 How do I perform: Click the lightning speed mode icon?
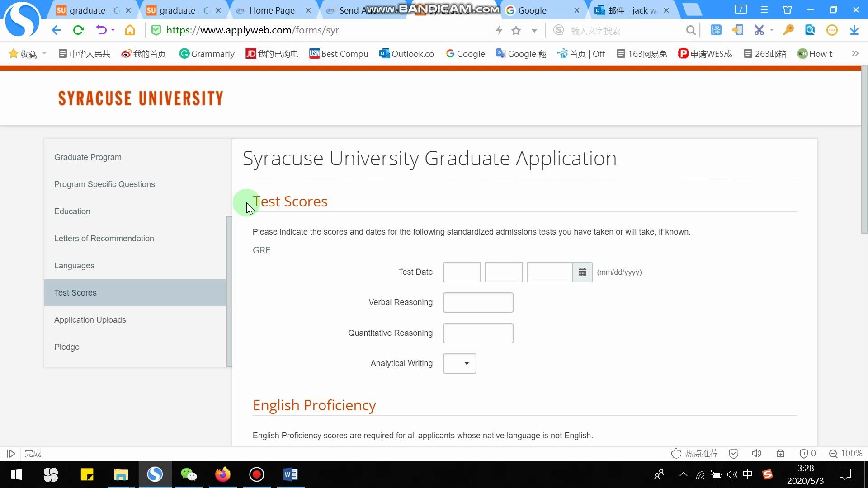pyautogui.click(x=499, y=30)
